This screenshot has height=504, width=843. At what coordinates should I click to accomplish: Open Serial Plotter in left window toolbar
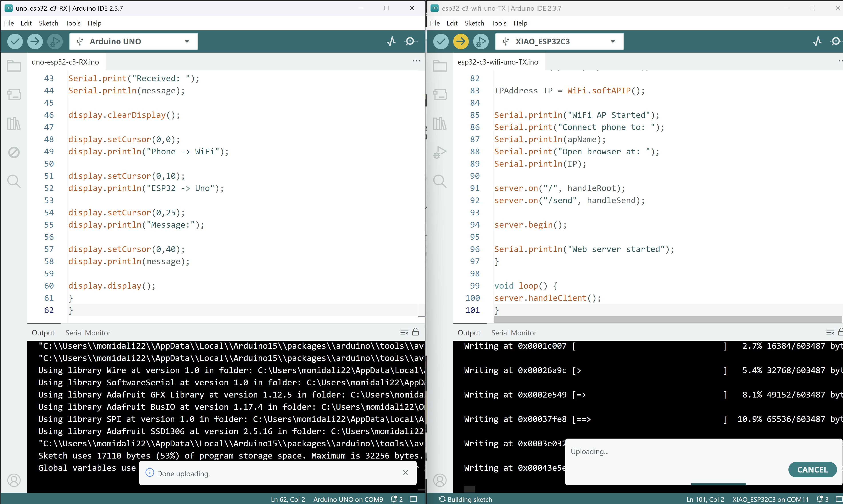tap(391, 41)
